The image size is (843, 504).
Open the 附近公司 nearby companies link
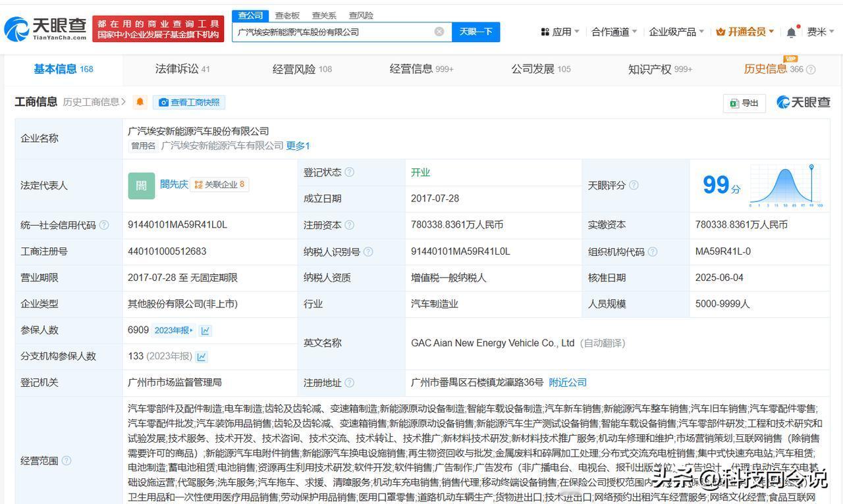(568, 382)
